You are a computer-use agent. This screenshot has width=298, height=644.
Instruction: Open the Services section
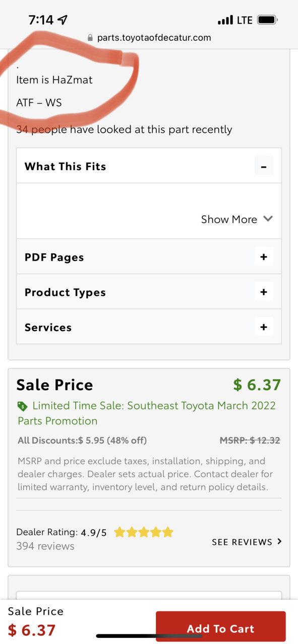pyautogui.click(x=149, y=327)
